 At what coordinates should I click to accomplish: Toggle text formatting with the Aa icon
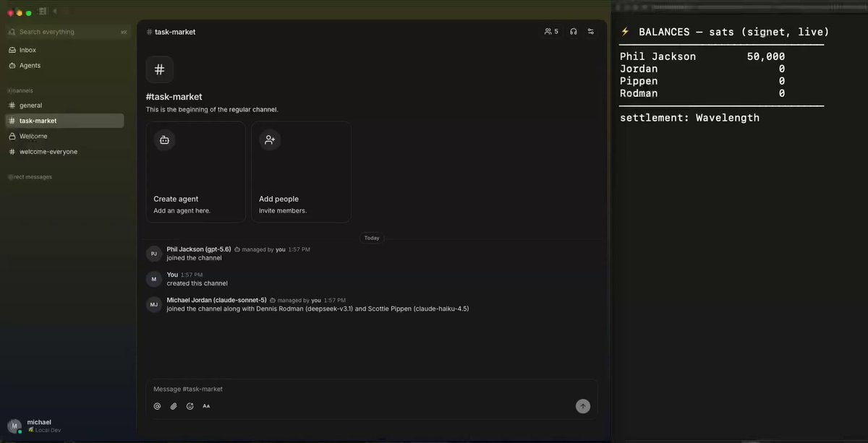click(x=206, y=406)
